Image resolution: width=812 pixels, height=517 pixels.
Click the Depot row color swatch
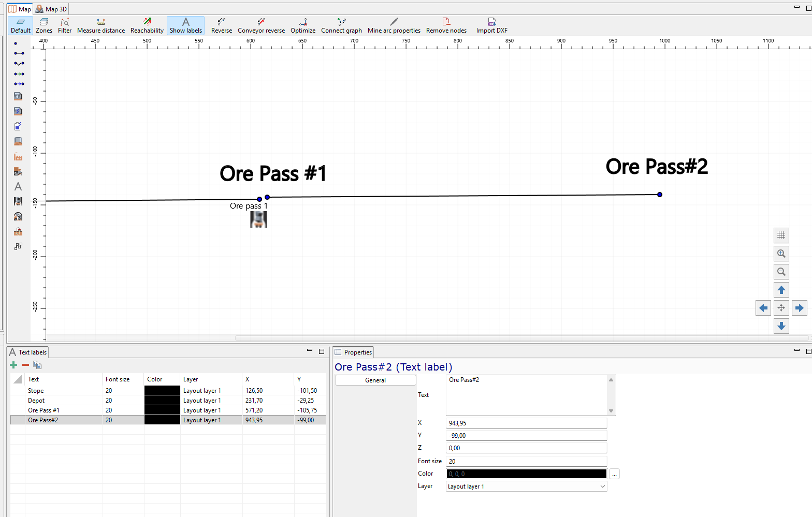(162, 401)
